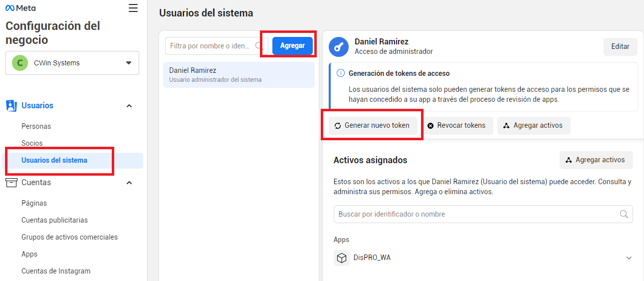Screen dimensions: 644x281
Task: Click Generar nuevo token
Action: coord(372,126)
